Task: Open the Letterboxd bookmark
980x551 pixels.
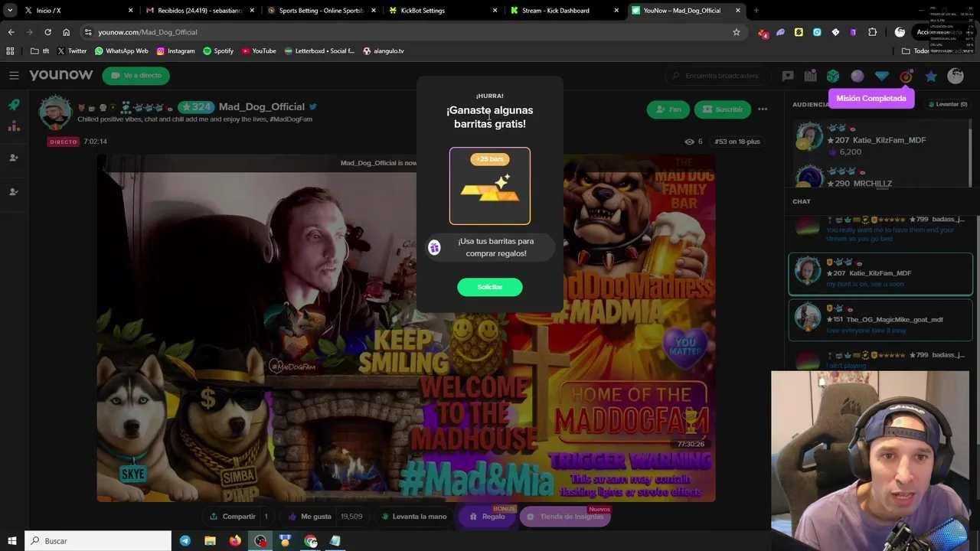Action: [319, 51]
